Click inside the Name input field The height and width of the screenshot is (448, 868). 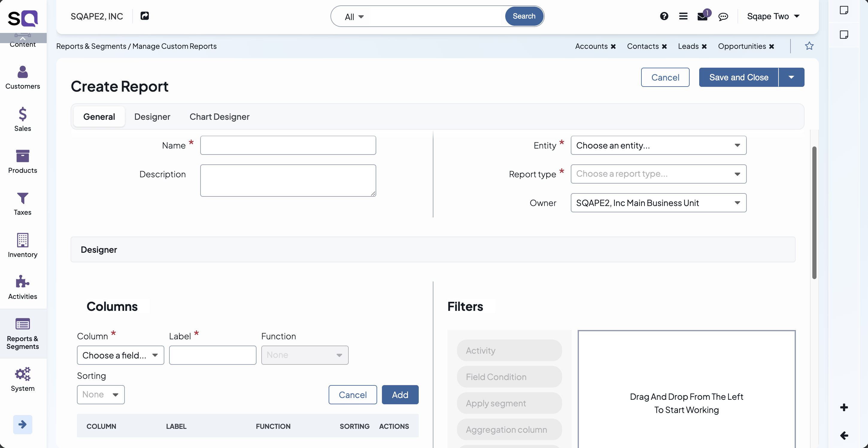click(x=288, y=145)
